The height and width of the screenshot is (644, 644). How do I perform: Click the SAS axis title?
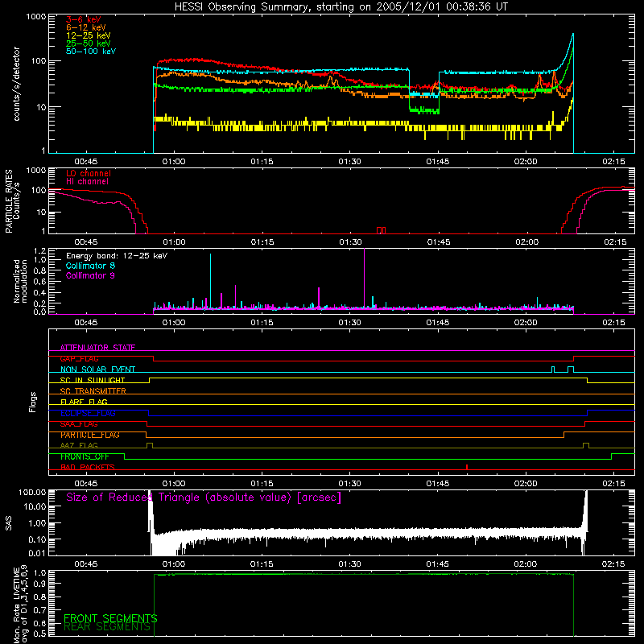[x=9, y=523]
